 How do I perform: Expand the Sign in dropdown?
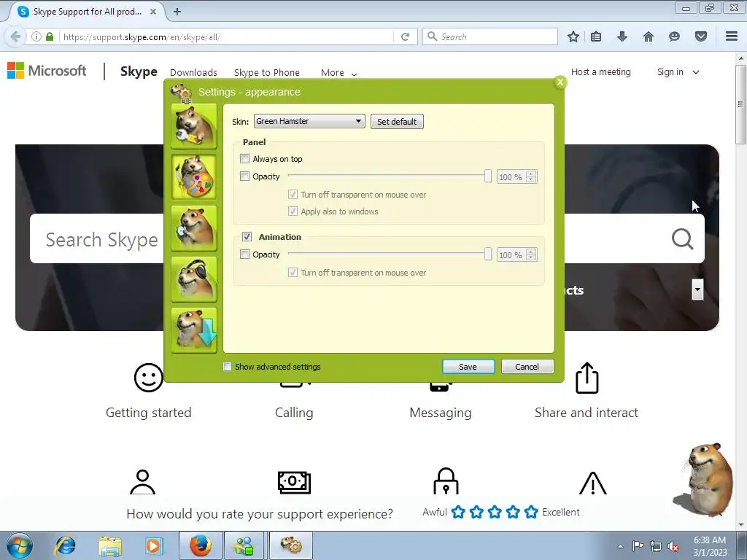pyautogui.click(x=678, y=72)
